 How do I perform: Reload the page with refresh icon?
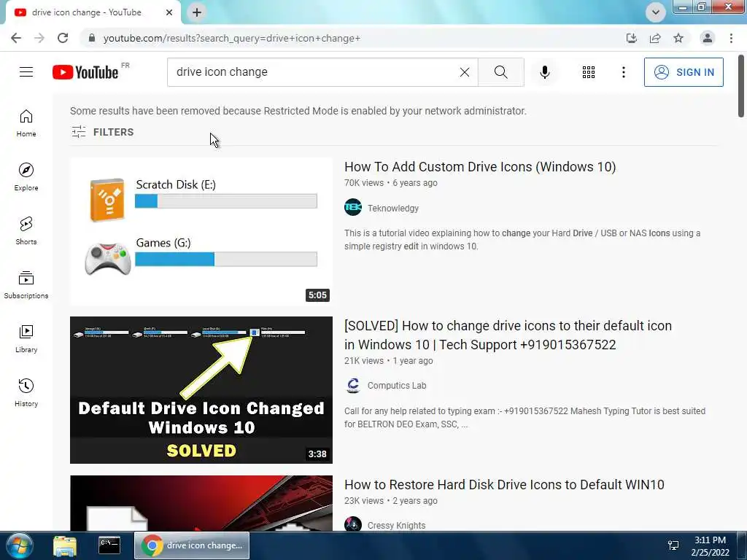pyautogui.click(x=63, y=38)
